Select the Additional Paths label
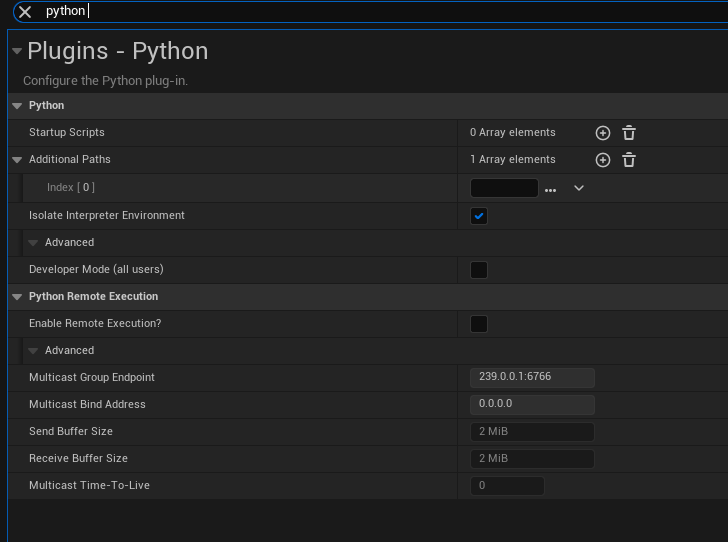Viewport: 728px width, 542px height. (70, 159)
